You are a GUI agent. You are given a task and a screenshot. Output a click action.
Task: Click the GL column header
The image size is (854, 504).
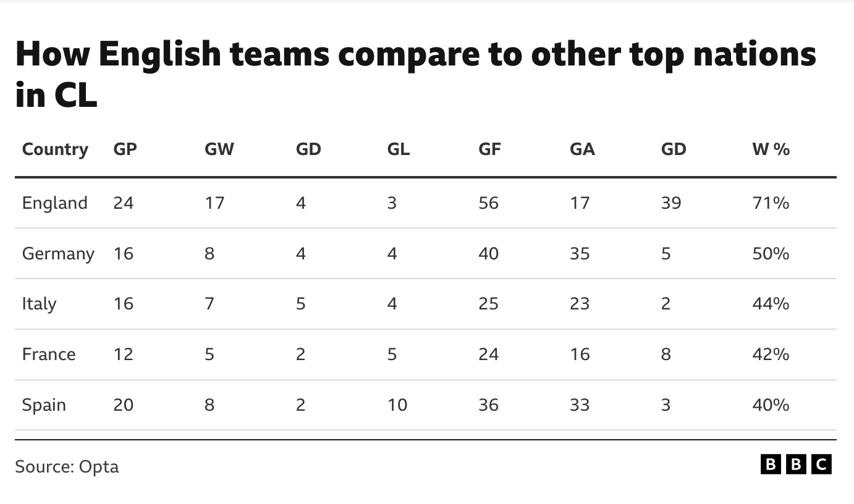pos(399,149)
